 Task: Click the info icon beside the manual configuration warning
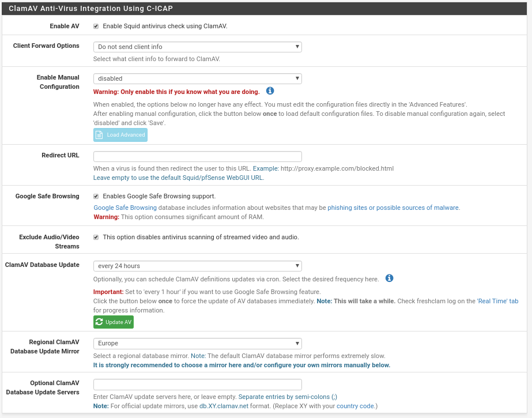270,91
